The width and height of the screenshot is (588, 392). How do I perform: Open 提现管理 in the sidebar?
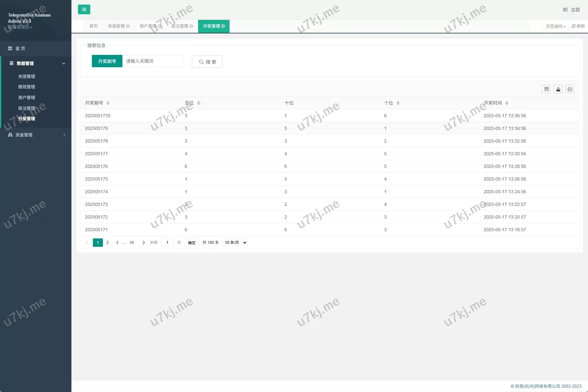(27, 87)
